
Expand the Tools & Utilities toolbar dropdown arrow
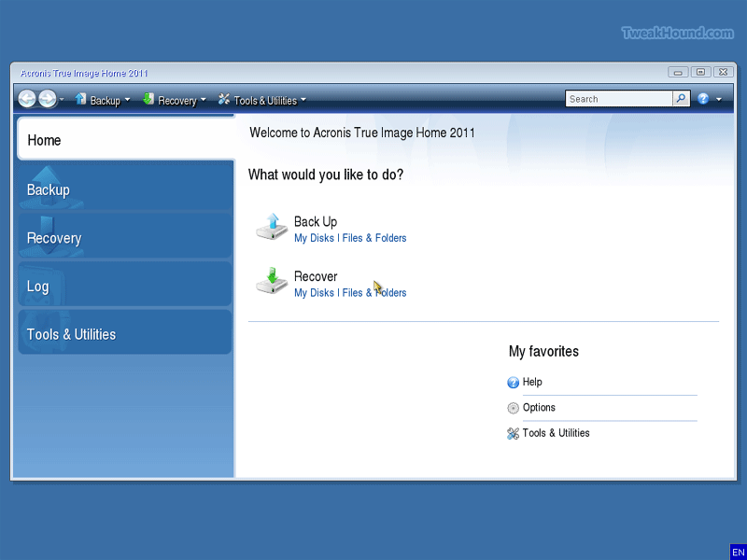coord(303,100)
